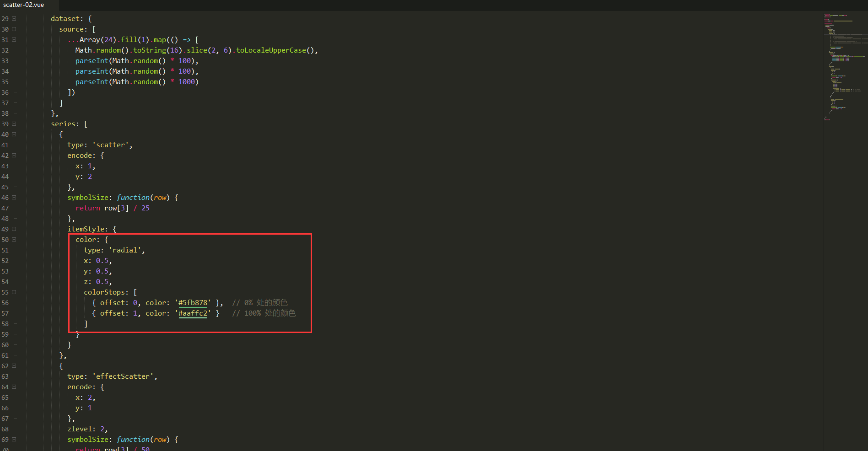This screenshot has width=868, height=451.
Task: Click the colorStops key on line 55
Action: pos(104,292)
